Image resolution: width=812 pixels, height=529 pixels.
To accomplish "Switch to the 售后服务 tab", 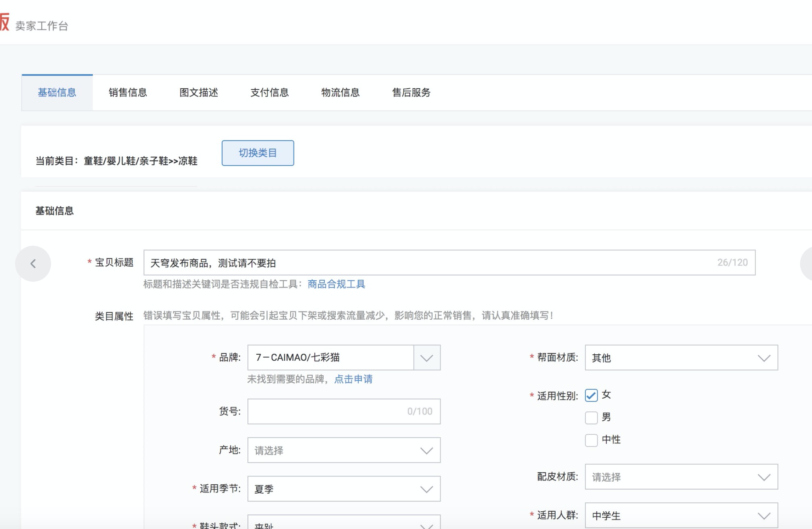I will coord(411,92).
